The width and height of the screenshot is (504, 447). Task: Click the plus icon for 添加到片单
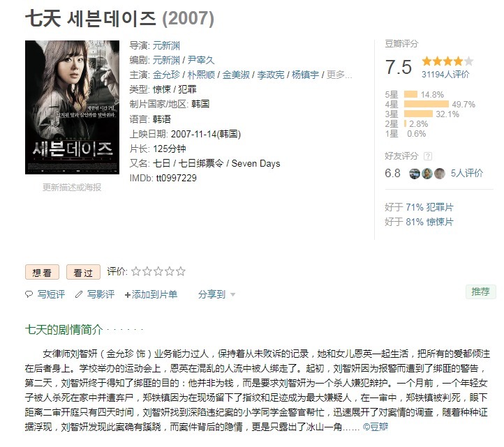point(128,295)
